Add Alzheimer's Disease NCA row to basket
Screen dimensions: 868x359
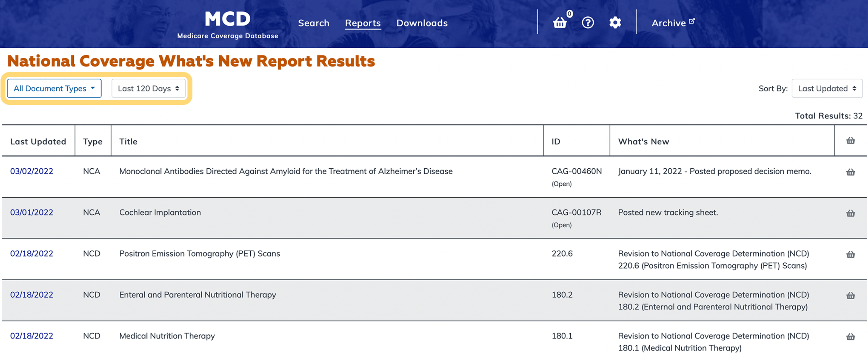(850, 172)
